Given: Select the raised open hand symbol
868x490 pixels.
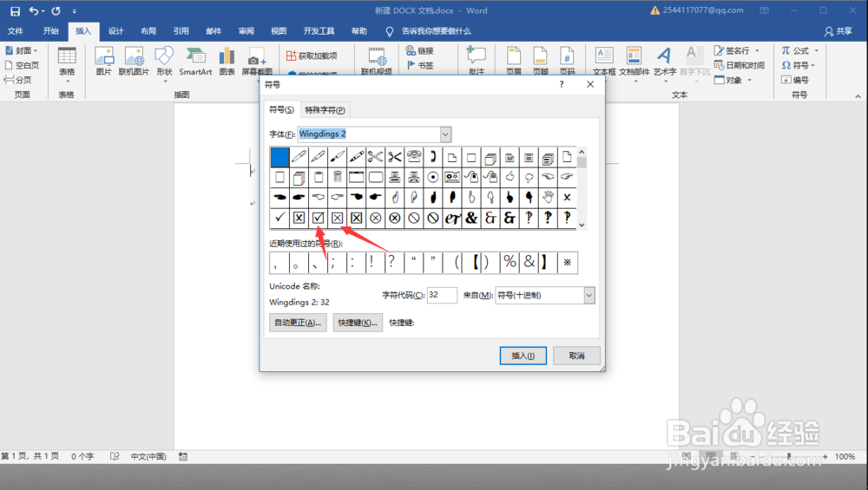Looking at the screenshot, I should pyautogui.click(x=548, y=198).
